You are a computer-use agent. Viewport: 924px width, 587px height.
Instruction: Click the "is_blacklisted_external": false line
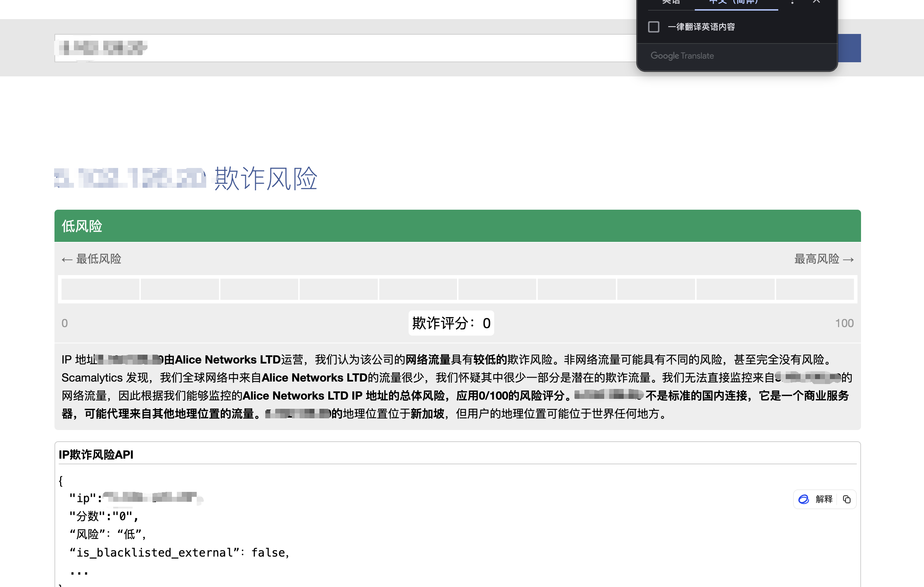[x=179, y=552]
